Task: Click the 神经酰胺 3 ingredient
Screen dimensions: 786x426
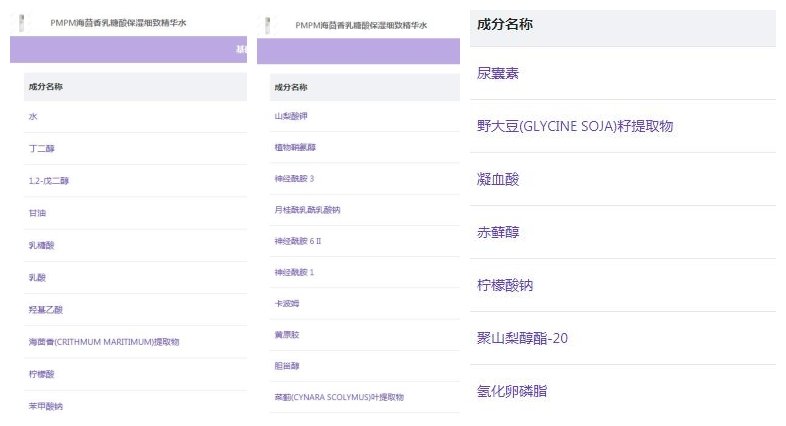Action: point(294,178)
